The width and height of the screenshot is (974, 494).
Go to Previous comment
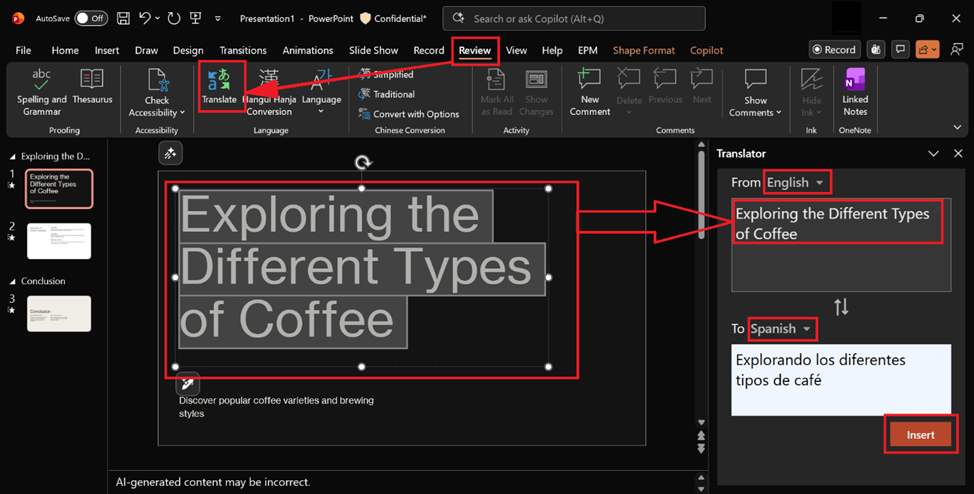(665, 86)
